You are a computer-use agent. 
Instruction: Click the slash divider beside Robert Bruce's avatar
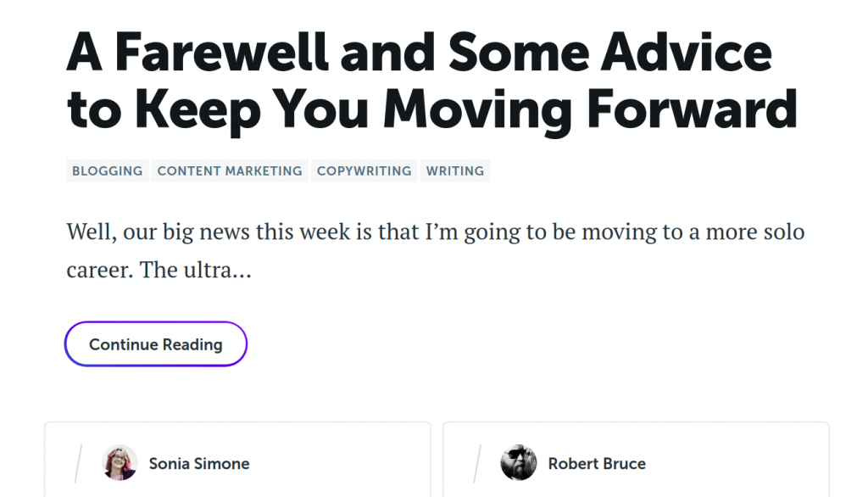(x=478, y=463)
